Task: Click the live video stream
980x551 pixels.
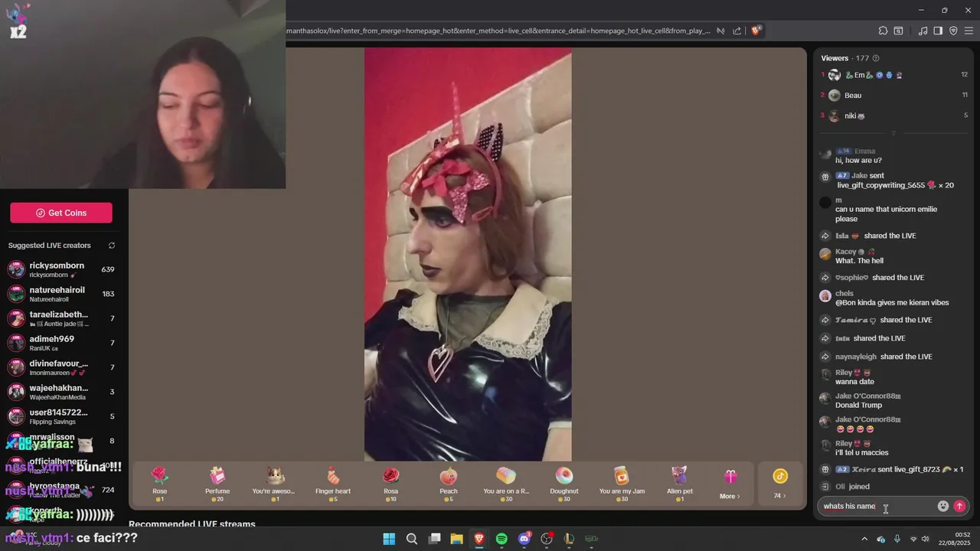Action: coord(468,255)
